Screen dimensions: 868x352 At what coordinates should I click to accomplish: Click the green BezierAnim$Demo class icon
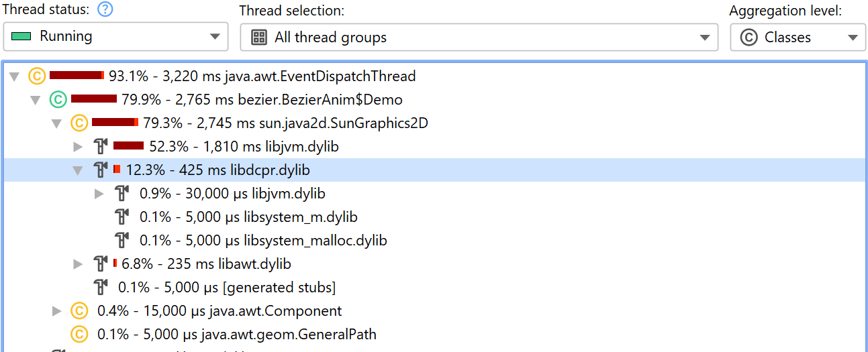tap(58, 100)
